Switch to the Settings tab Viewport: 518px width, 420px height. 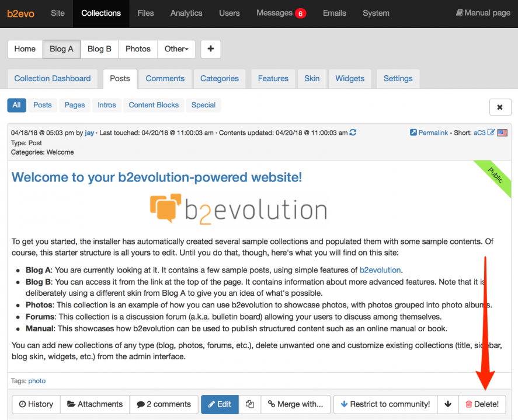398,79
